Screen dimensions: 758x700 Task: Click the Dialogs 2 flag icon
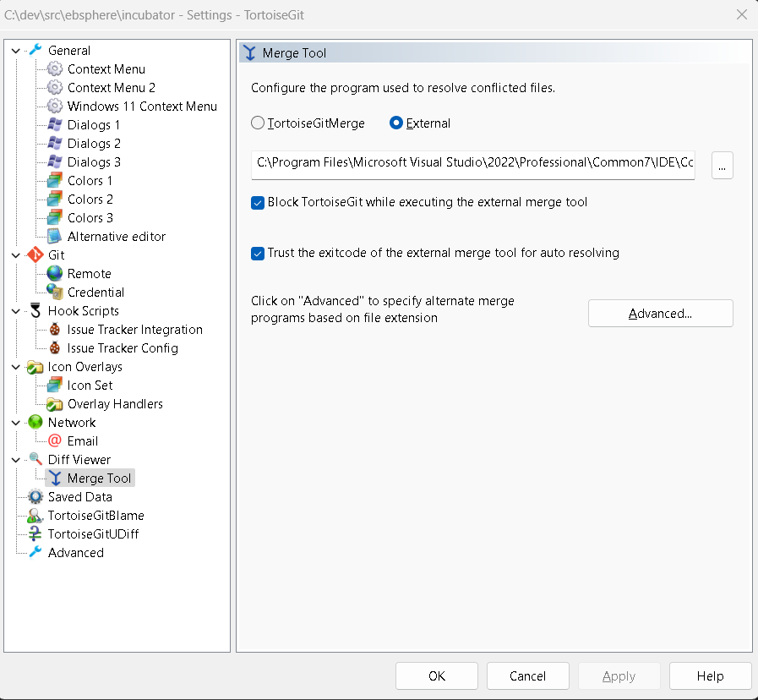pyautogui.click(x=55, y=143)
